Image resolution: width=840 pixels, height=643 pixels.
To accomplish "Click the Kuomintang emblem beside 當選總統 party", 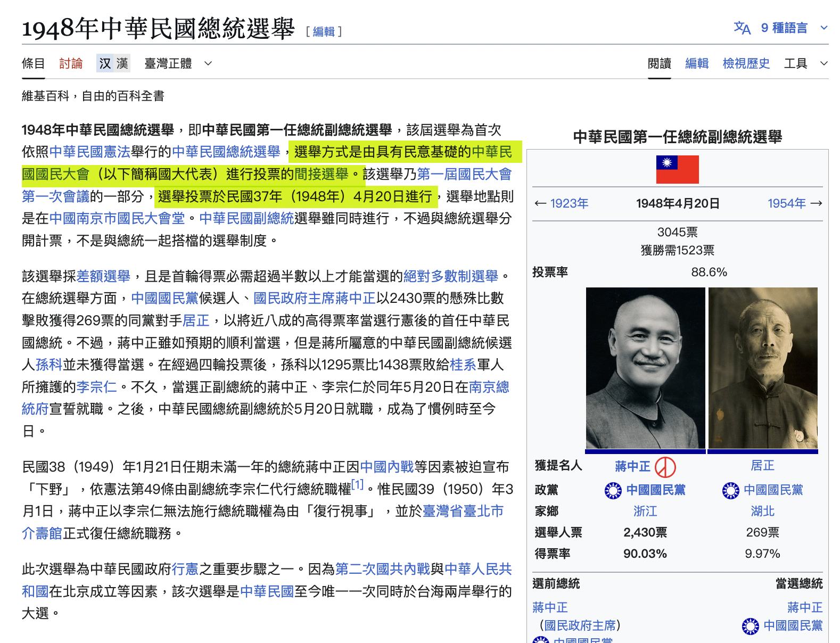I will click(751, 626).
